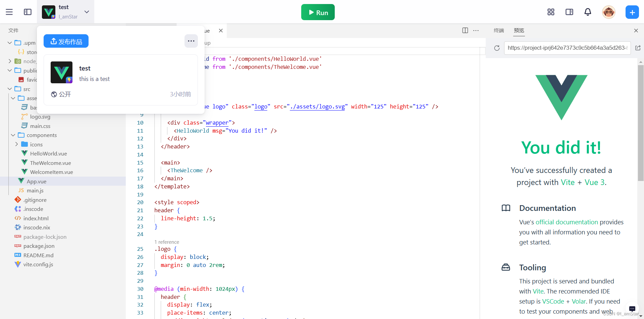
Task: Collapse the components folder
Action: coord(13,135)
